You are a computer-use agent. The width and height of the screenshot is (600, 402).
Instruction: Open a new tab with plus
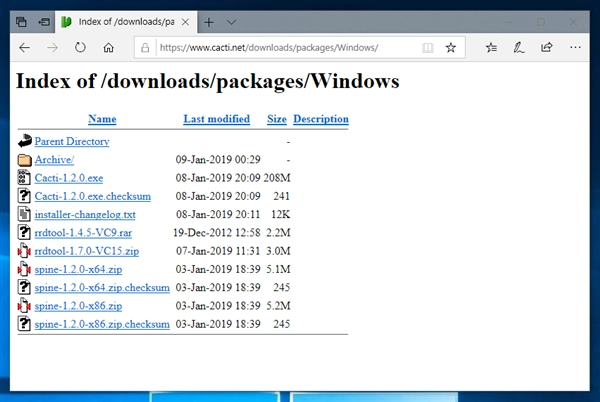[x=209, y=22]
